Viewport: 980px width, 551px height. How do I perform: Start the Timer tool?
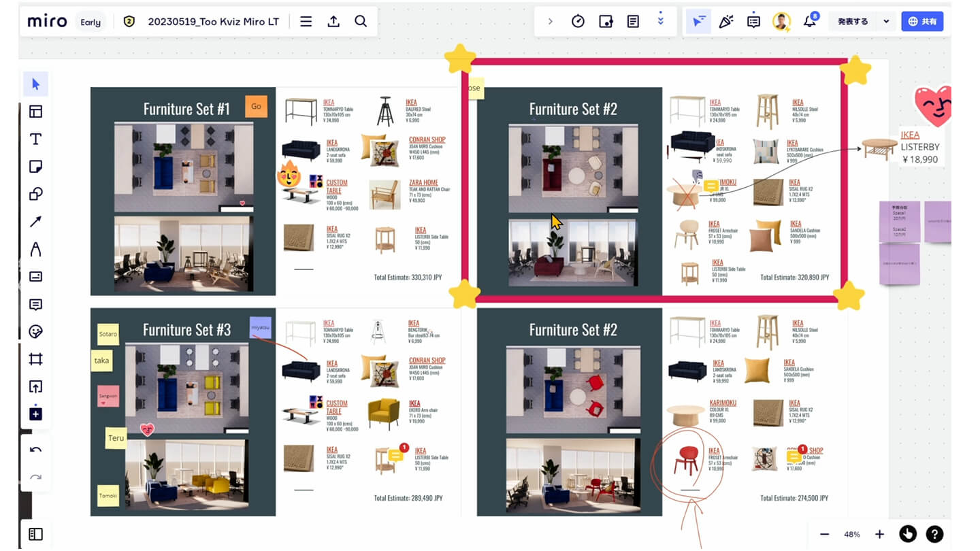point(578,22)
